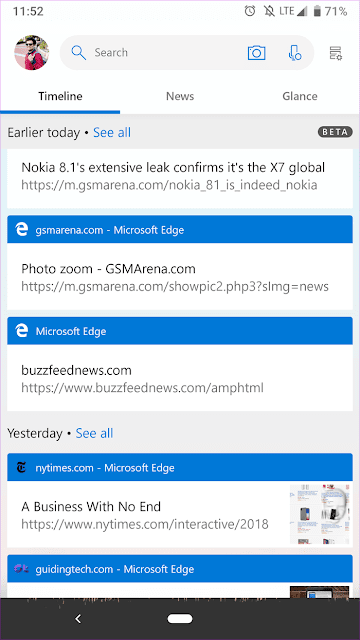Tap the home pill navigation button
The image size is (360, 640).
click(x=180, y=619)
